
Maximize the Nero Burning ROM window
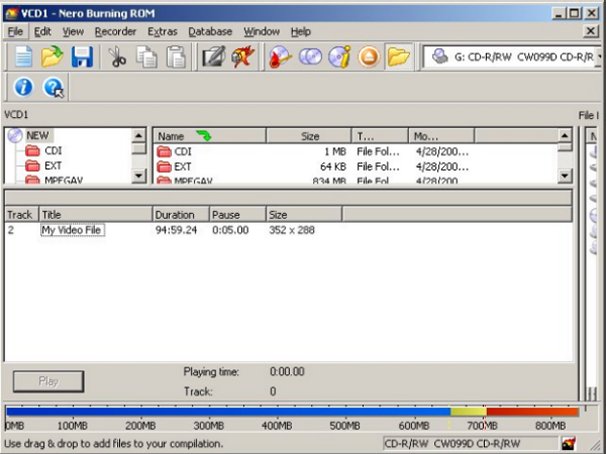[575, 14]
